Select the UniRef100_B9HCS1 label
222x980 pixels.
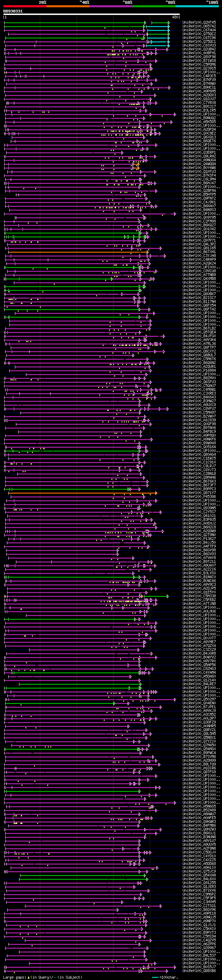click(199, 88)
